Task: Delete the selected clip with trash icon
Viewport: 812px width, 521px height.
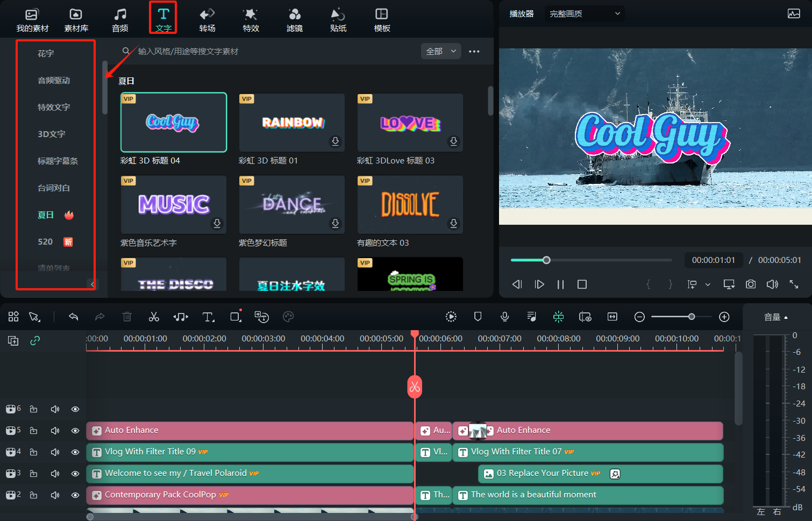Action: click(127, 317)
